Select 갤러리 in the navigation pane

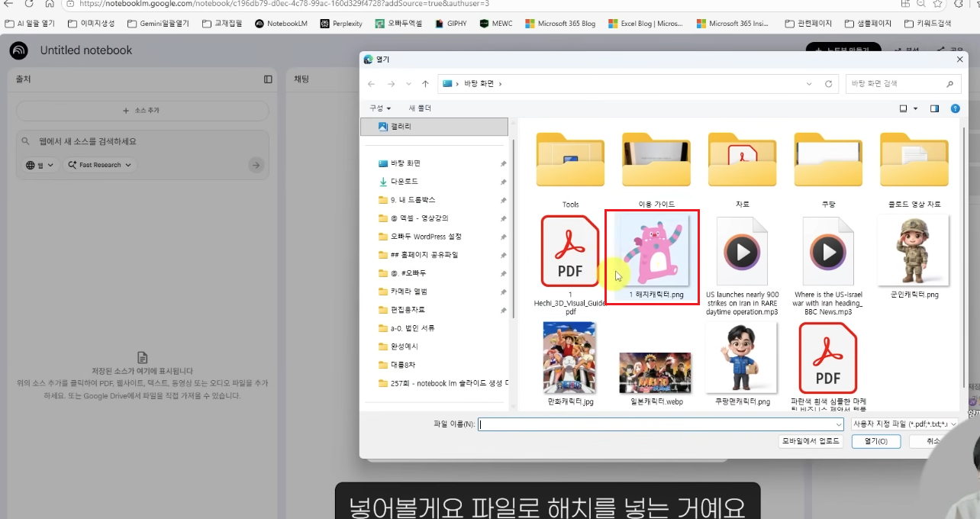(x=434, y=127)
